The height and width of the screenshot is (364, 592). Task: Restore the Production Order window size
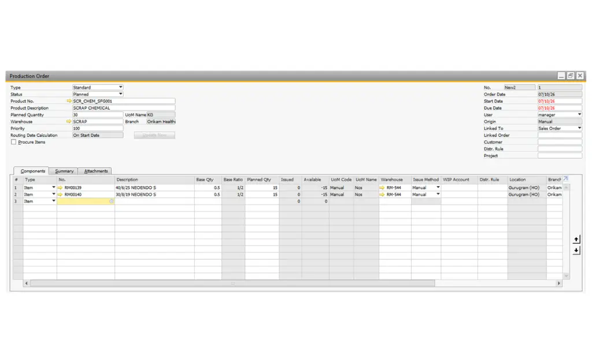pos(571,76)
